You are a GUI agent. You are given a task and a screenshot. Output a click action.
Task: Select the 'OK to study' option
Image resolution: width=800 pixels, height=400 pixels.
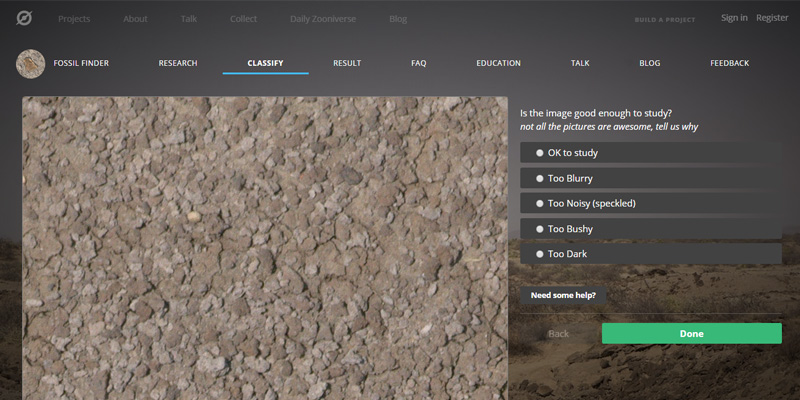coord(572,153)
